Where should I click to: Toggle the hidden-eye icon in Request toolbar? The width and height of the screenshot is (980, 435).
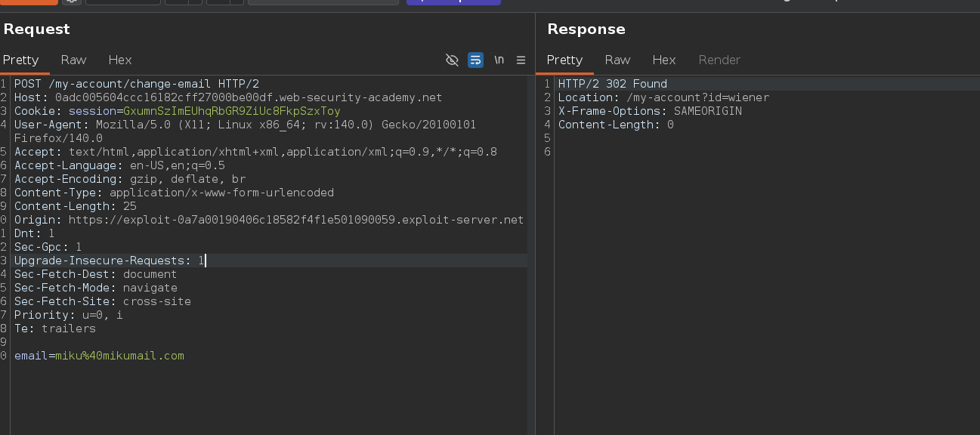pos(452,60)
